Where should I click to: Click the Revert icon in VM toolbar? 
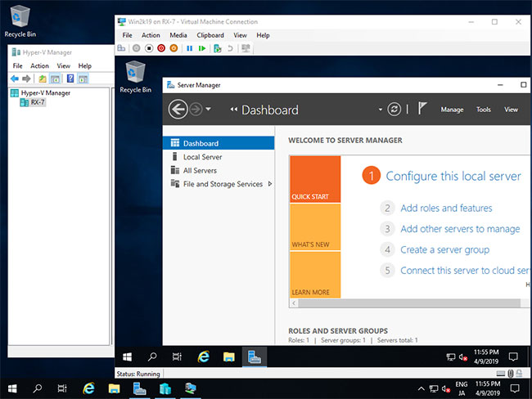230,48
